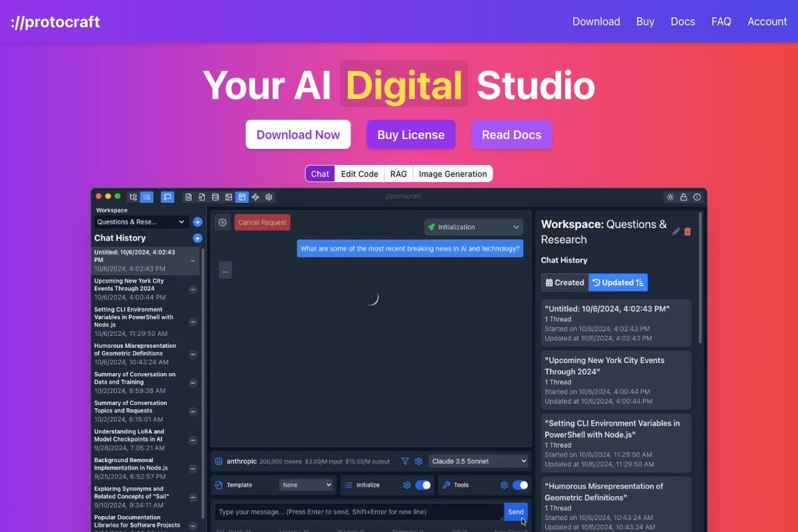Switch to the RAG tab

[x=398, y=174]
